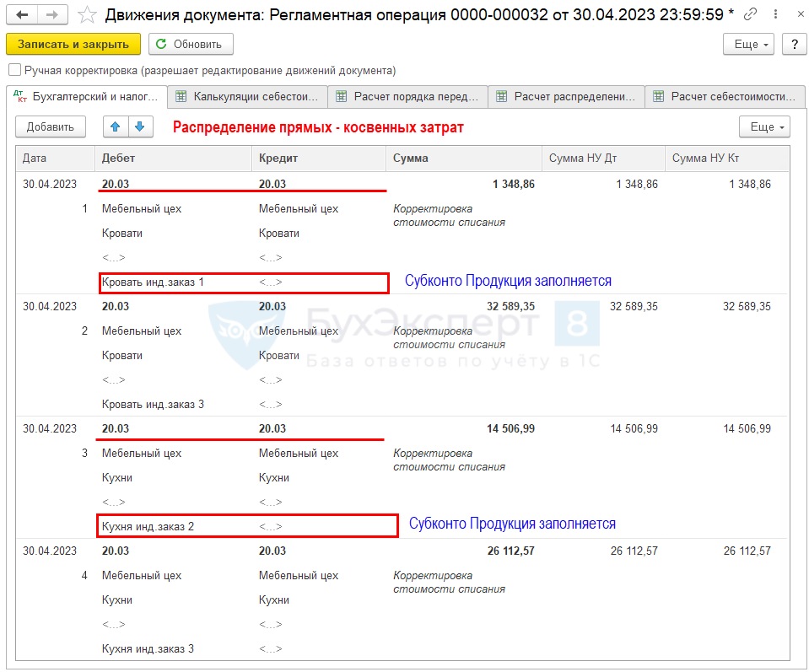The image size is (809, 672).
Task: Select row 1 date 30.04.2023
Action: [50, 184]
